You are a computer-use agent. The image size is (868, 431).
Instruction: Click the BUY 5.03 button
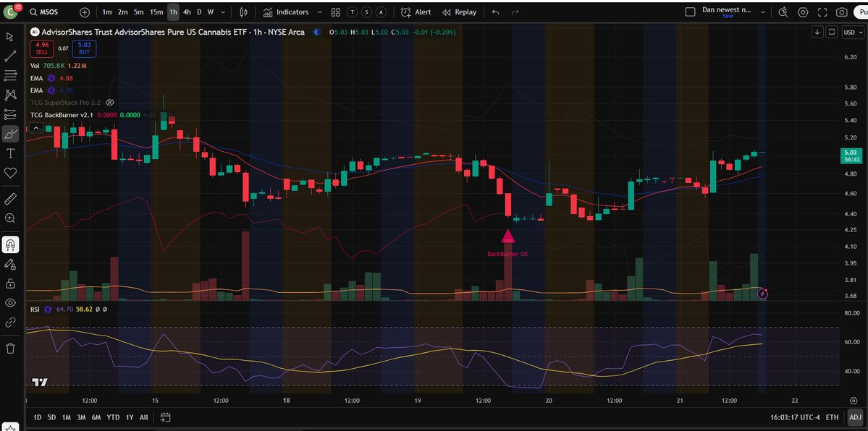[84, 48]
